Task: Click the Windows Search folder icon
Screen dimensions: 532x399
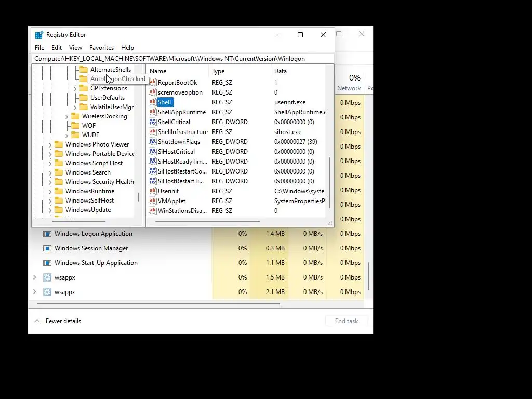Action: coord(59,172)
